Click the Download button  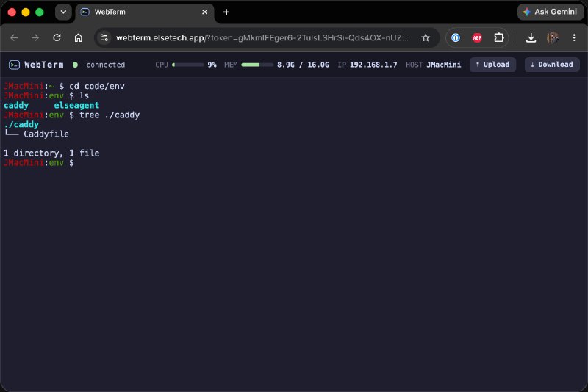click(552, 65)
